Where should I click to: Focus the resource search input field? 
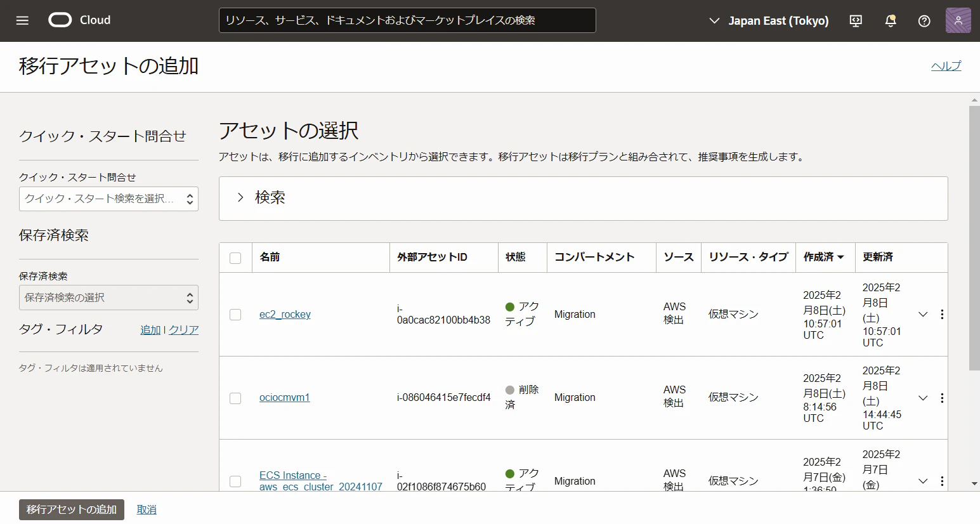407,20
